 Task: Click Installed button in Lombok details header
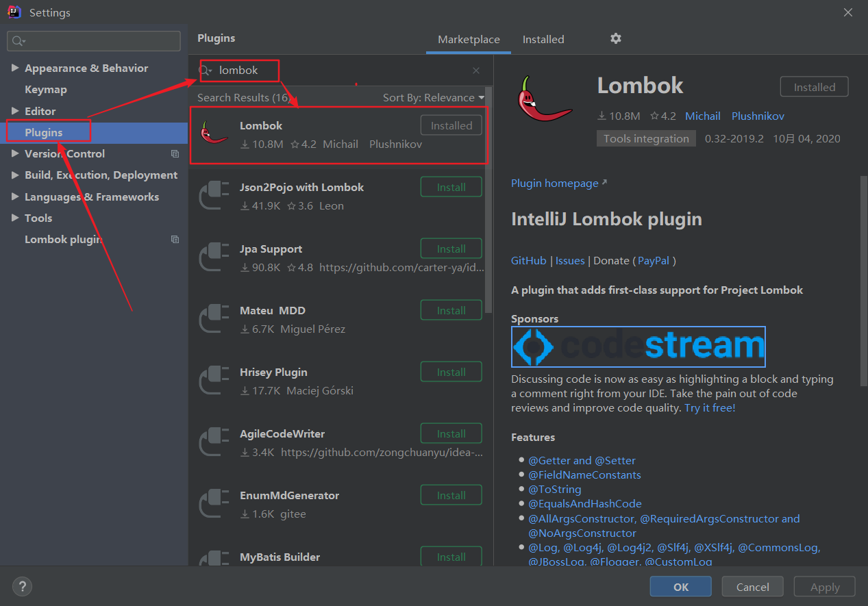tap(814, 87)
